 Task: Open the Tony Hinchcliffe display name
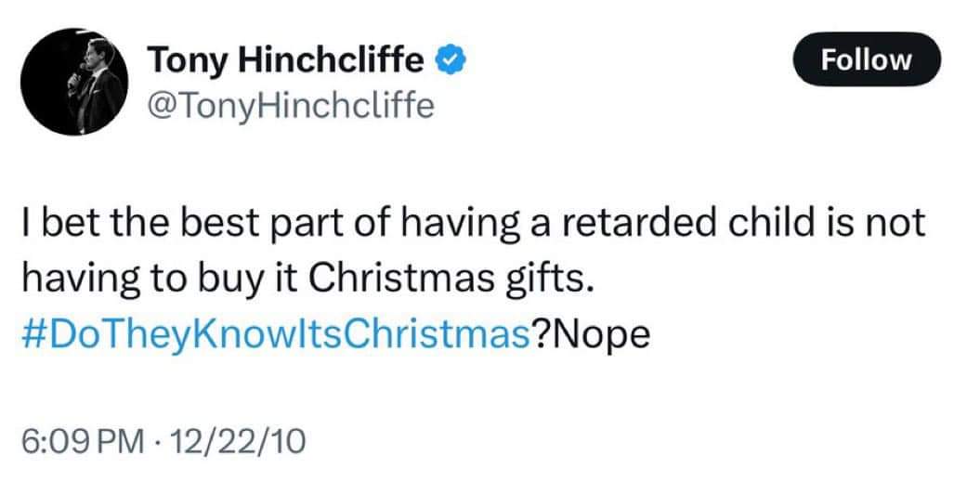point(285,60)
